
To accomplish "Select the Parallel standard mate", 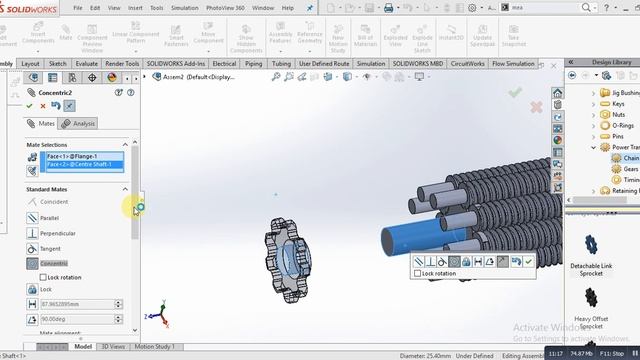I will pos(32,218).
